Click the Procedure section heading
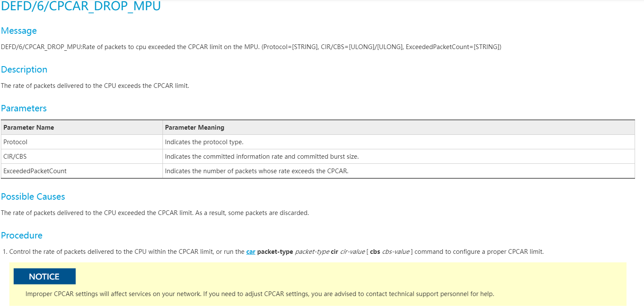 (x=22, y=235)
